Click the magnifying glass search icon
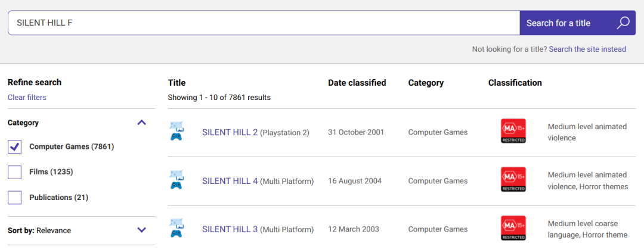Viewport: 644px width, 250px height. (x=623, y=23)
